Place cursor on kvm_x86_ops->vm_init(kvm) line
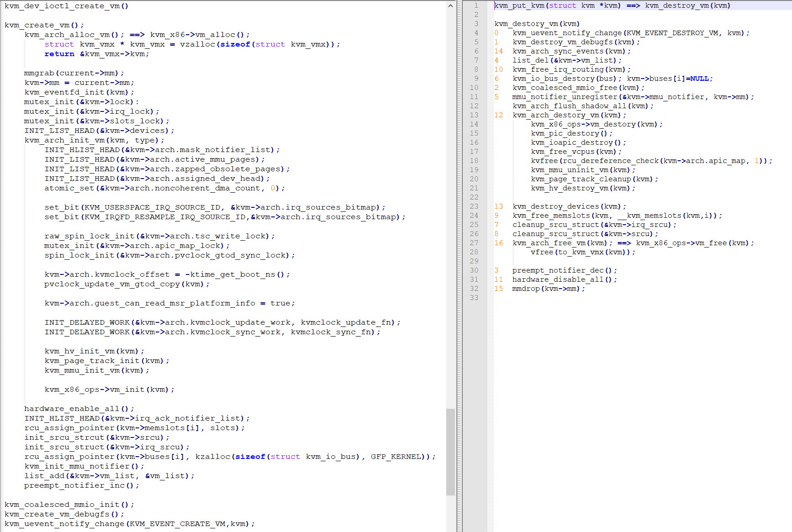The image size is (792, 532). tap(109, 390)
